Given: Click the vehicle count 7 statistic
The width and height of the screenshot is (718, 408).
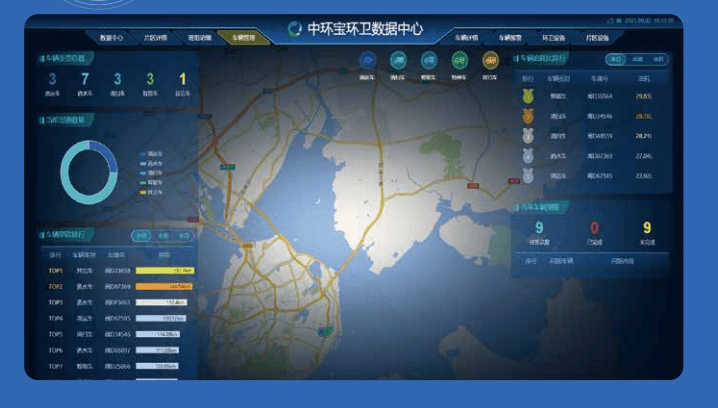Looking at the screenshot, I should click(85, 79).
